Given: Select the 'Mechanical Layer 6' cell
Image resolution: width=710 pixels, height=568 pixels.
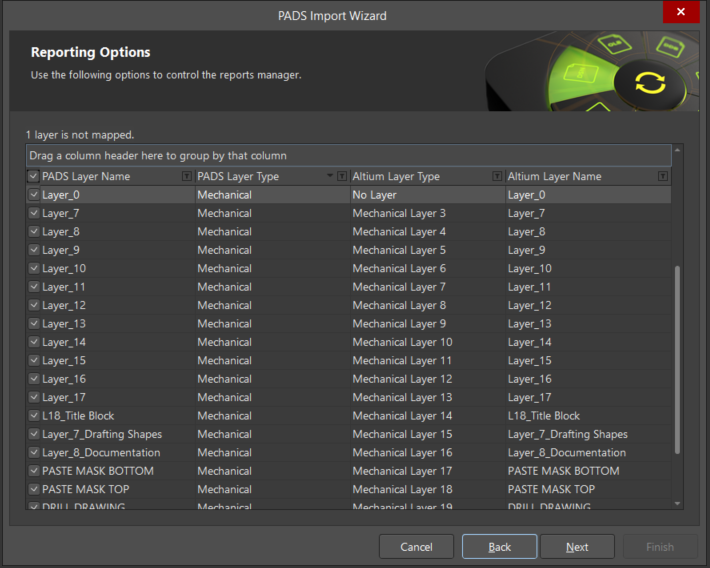Looking at the screenshot, I should coord(427,268).
